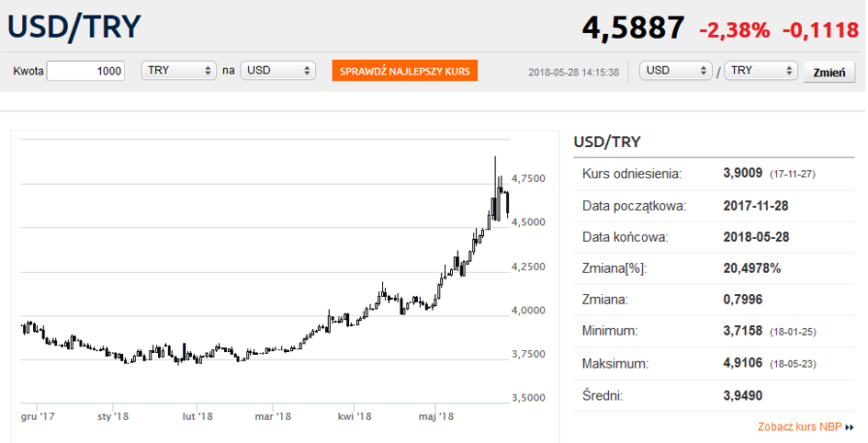
Task: Select the current rate value 4,5887
Action: 633,28
